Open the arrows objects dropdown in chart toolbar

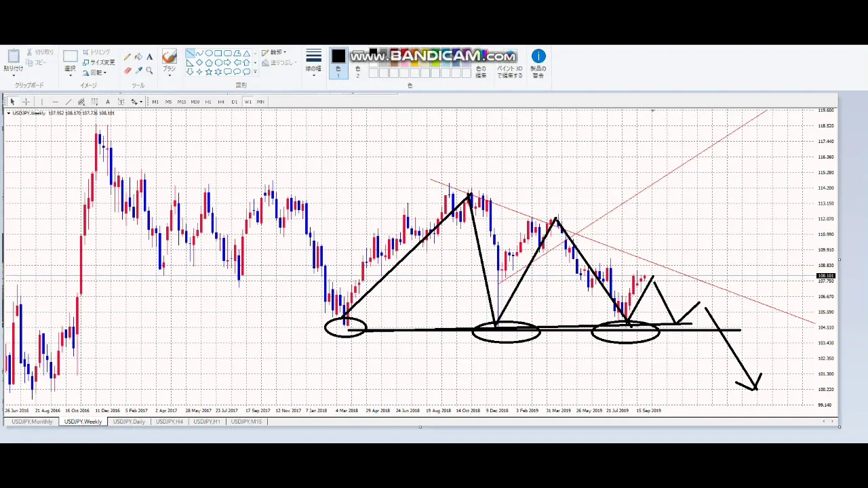[136, 102]
